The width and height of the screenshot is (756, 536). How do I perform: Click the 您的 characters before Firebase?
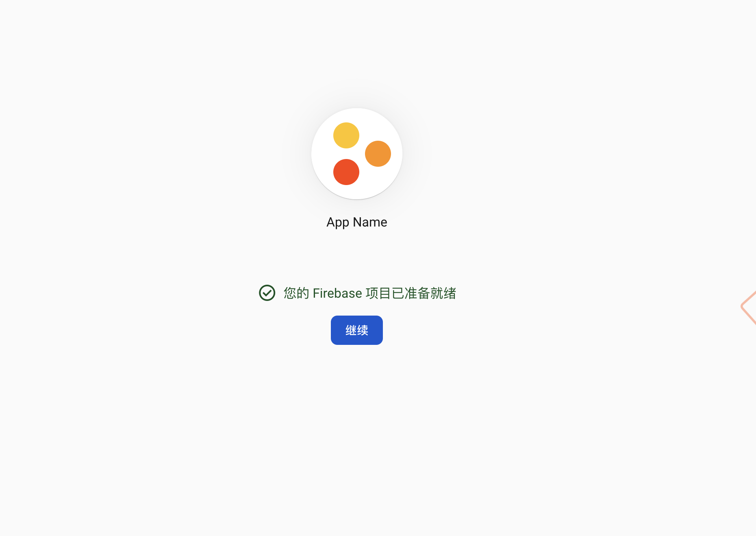point(296,293)
